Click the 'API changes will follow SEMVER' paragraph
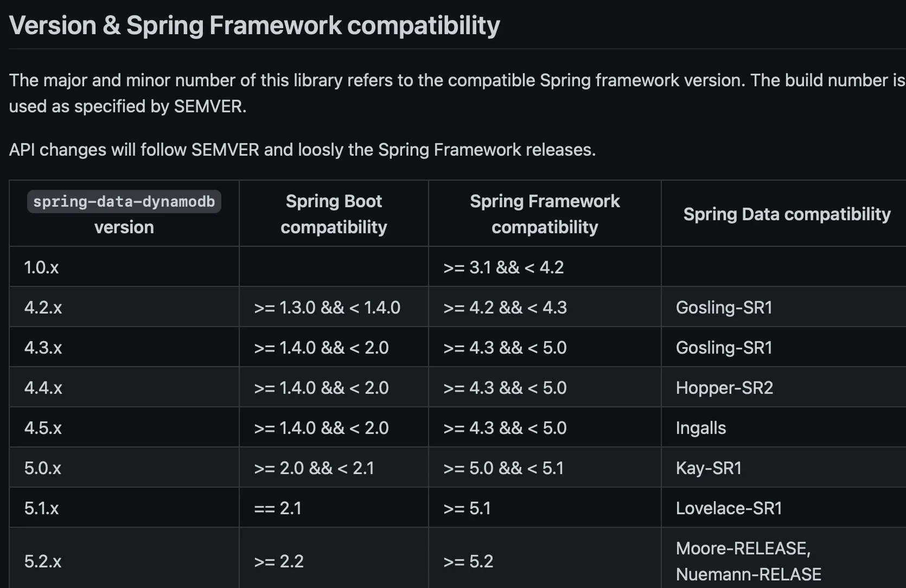This screenshot has height=588, width=906. [302, 149]
